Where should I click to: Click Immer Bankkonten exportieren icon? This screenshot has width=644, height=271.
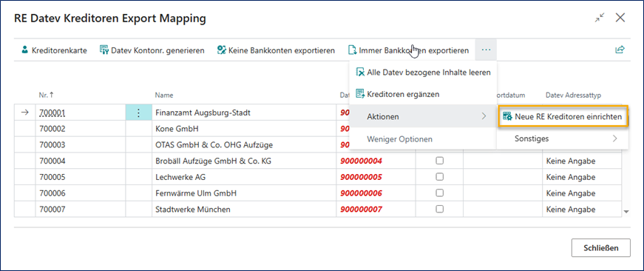[352, 50]
